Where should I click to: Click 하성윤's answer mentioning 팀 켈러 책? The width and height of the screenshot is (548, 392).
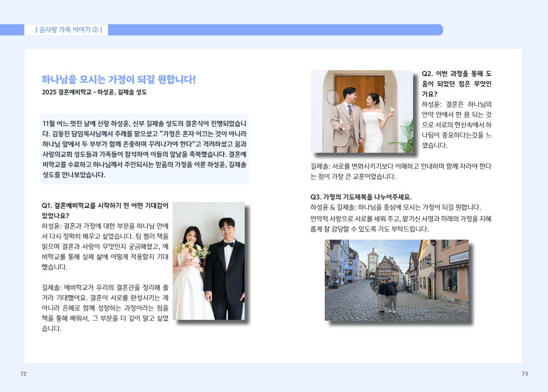click(105, 246)
